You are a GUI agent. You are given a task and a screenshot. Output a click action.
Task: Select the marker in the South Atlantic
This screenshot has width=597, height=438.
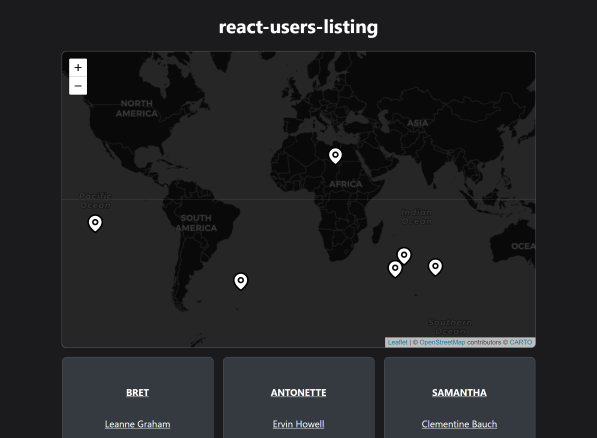point(241,281)
